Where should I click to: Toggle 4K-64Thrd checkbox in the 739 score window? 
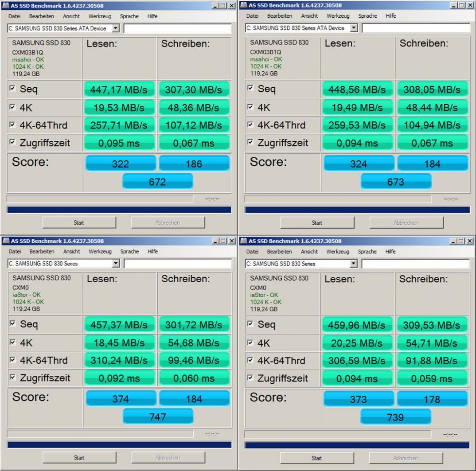250,360
